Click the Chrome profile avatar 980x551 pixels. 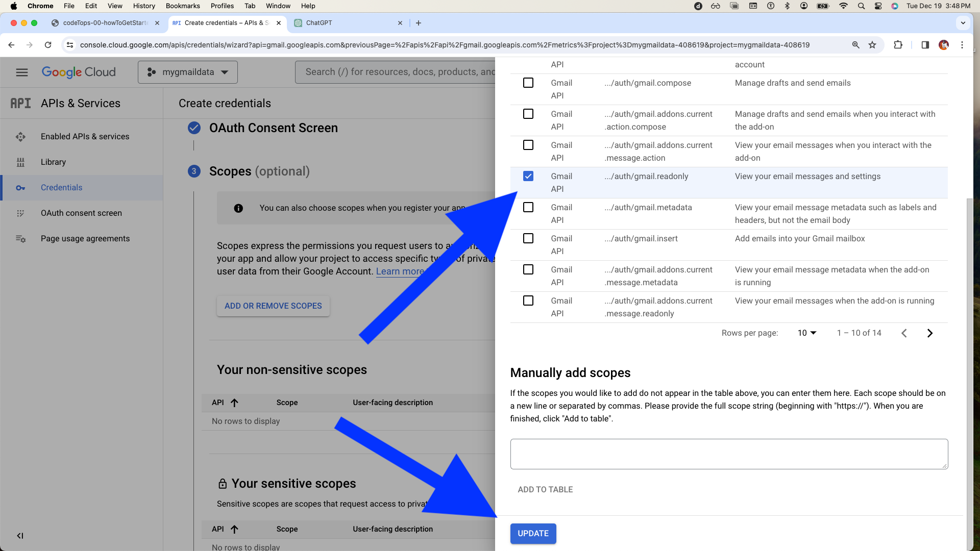[944, 45]
